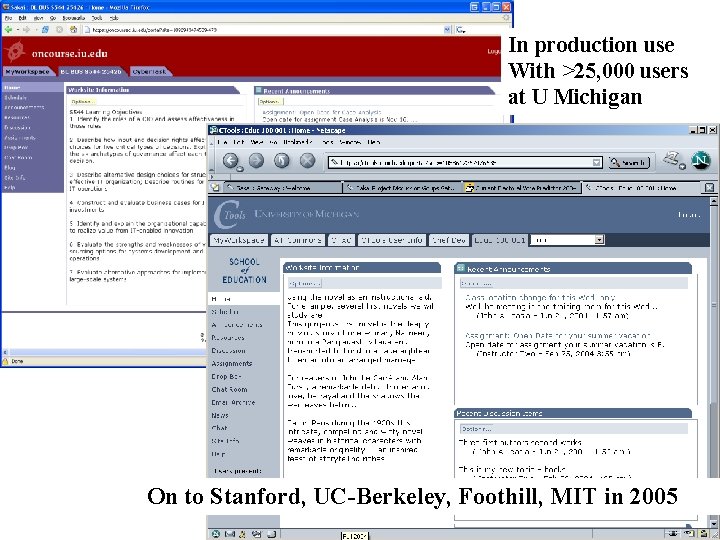720x540 pixels.
Task: Open Drop Box in the CTools sidebar
Action: (x=226, y=376)
